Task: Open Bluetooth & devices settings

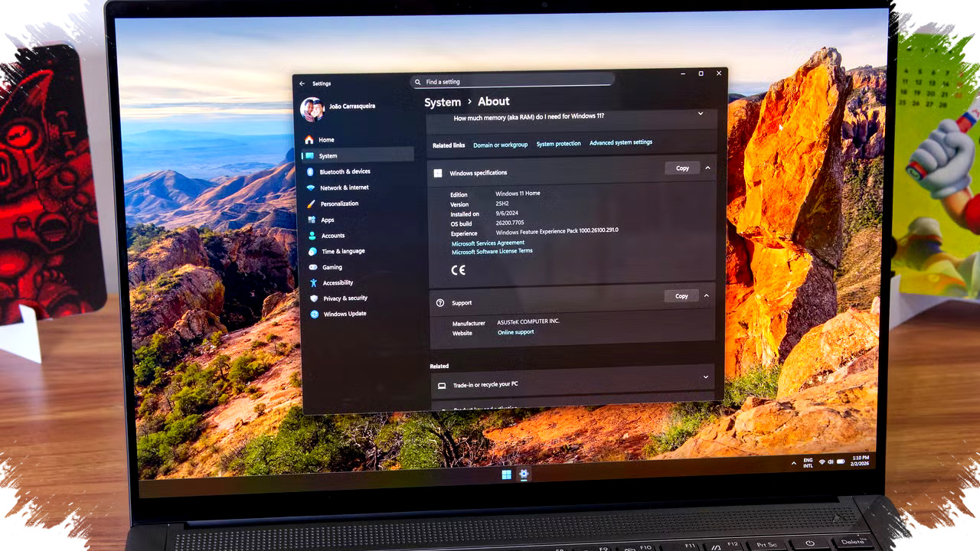Action: [x=345, y=171]
